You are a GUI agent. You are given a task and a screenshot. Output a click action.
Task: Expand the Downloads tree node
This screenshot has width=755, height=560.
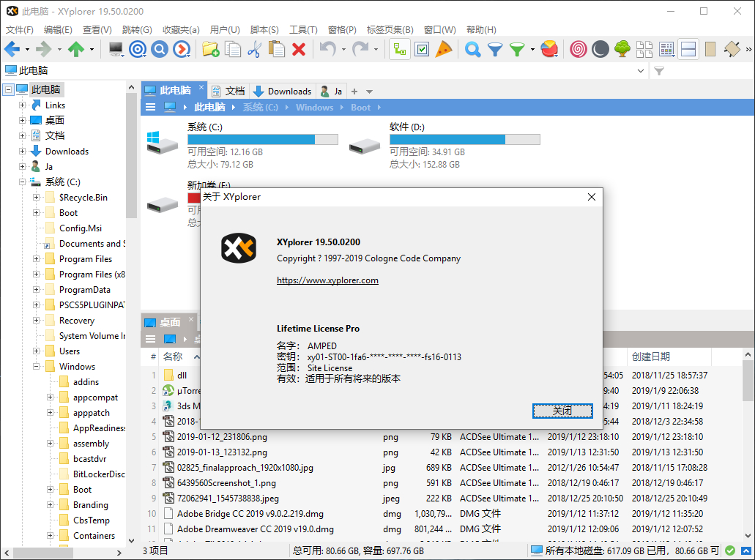(x=22, y=152)
